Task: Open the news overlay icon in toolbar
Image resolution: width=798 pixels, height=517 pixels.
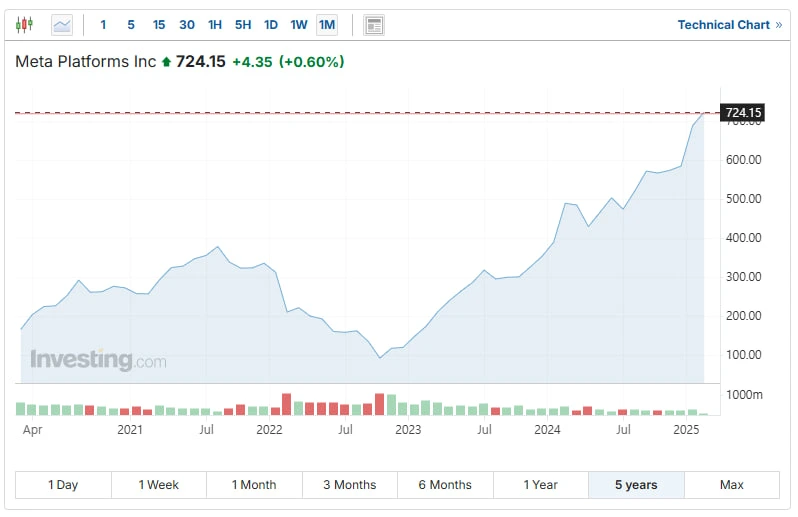Action: [x=374, y=25]
